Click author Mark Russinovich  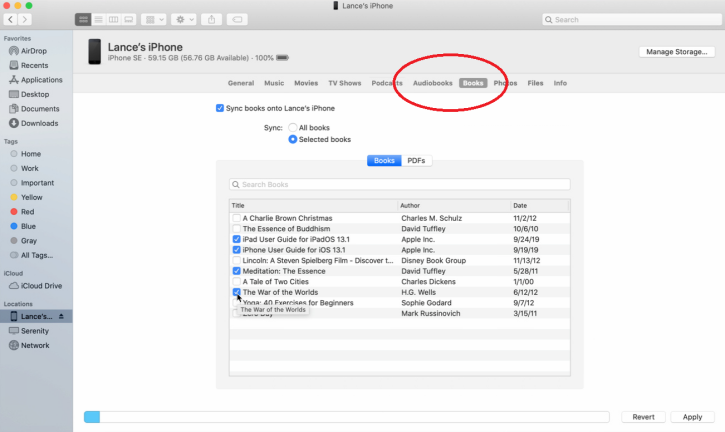[430, 313]
